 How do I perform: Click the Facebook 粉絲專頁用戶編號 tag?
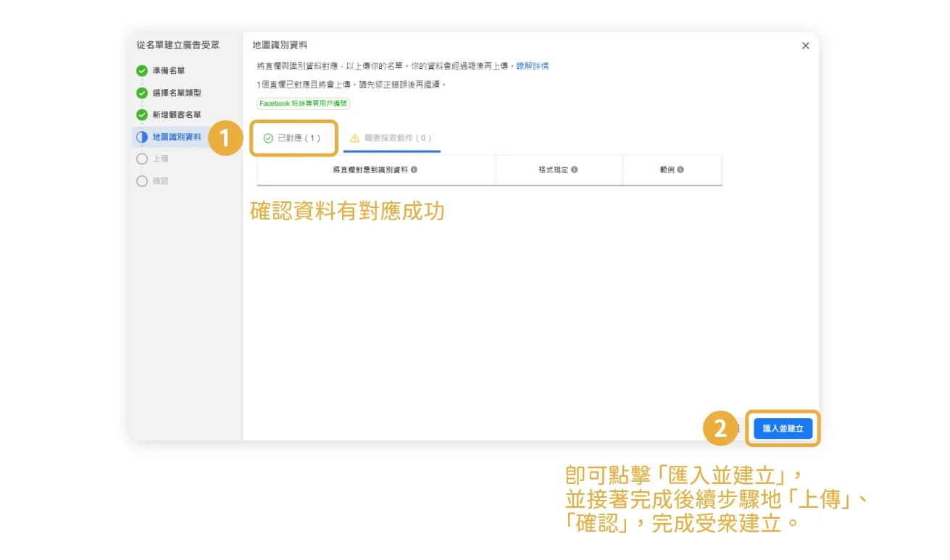(304, 104)
